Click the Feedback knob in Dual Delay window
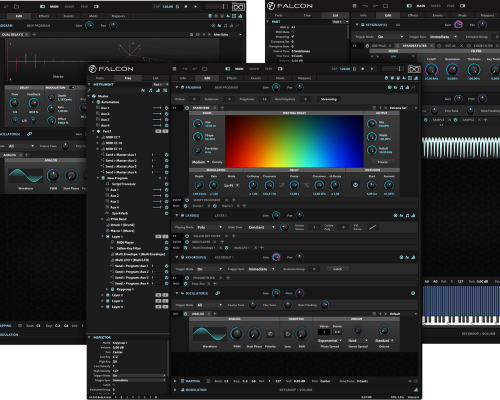This screenshot has width=500, height=400. (34, 103)
